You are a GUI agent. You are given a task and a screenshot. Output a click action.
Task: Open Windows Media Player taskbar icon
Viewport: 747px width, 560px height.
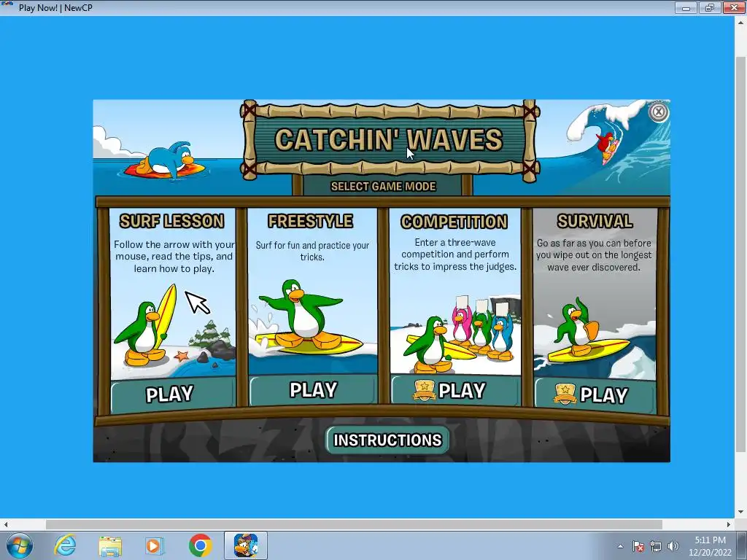point(155,545)
